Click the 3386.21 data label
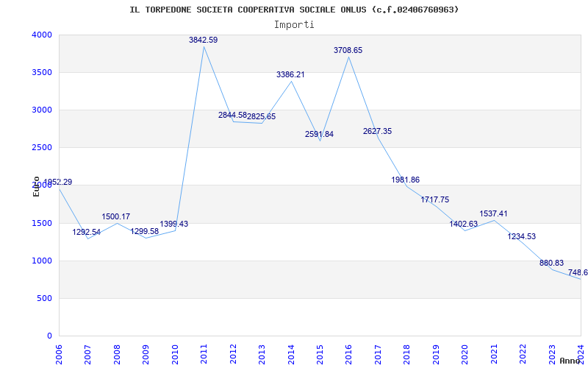 290,75
